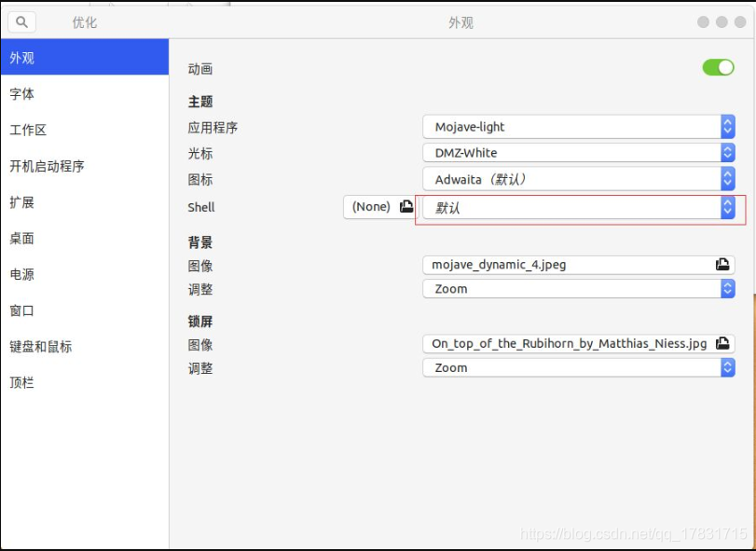Click the 背景 section heading

point(200,242)
